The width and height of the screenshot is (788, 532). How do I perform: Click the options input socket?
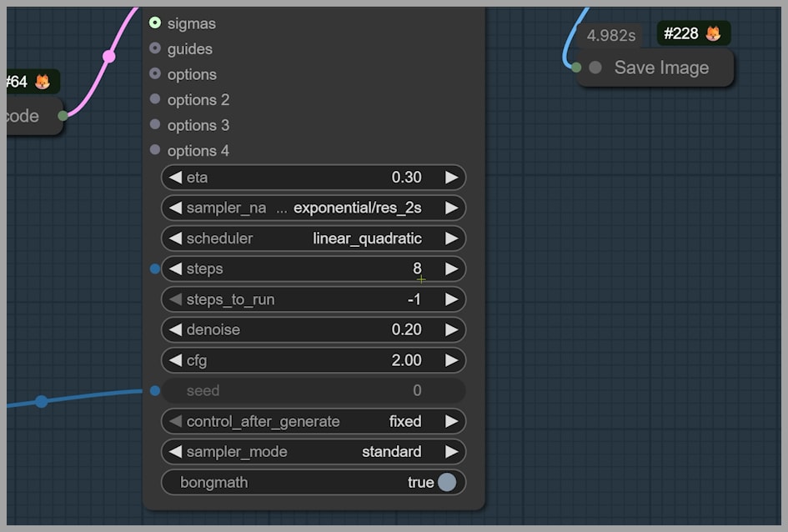[155, 74]
